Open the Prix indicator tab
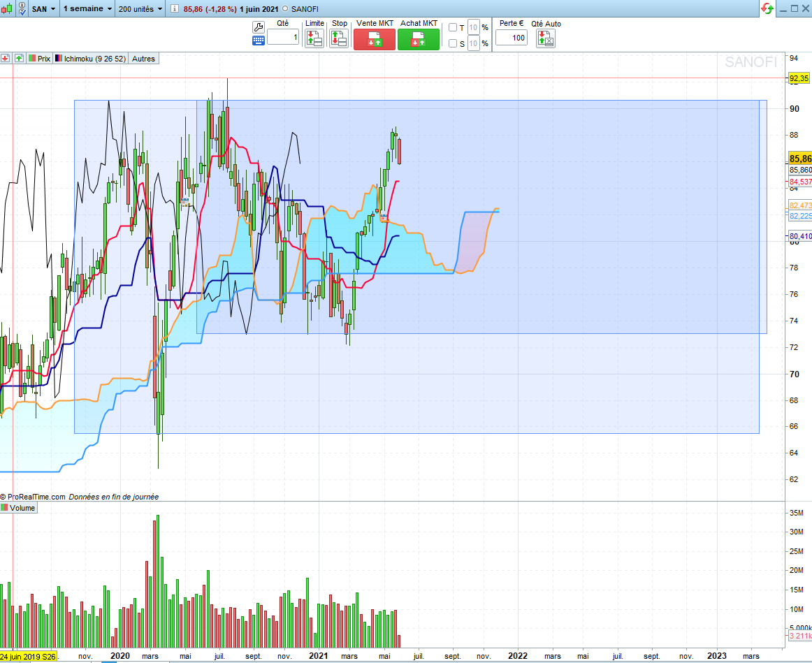 click(x=39, y=59)
